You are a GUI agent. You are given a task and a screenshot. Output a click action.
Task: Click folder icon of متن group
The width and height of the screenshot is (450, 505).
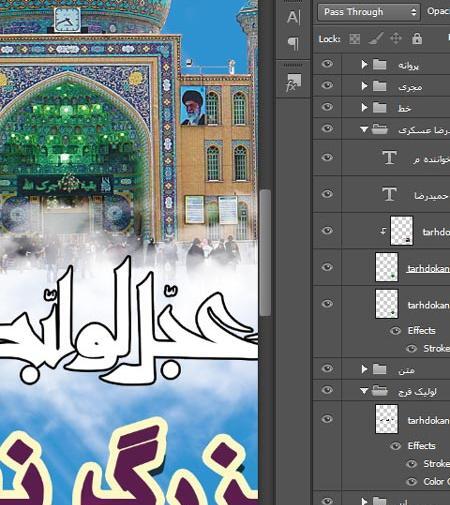380,369
